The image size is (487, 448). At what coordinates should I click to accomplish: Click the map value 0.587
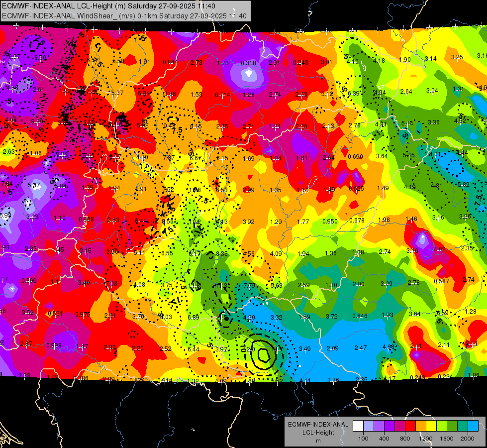[x=442, y=281]
